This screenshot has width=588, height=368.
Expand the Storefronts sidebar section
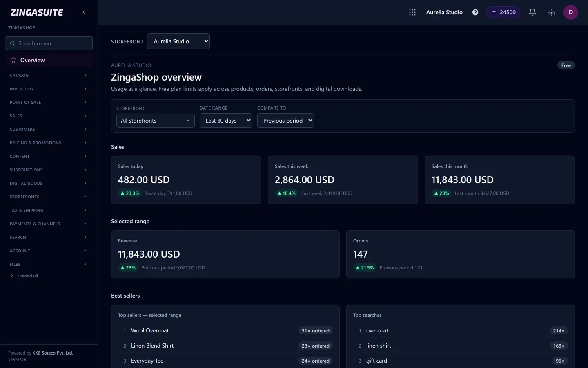coord(49,197)
